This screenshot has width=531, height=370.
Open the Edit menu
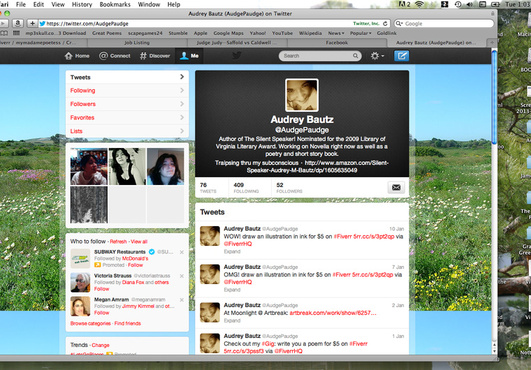pyautogui.click(x=38, y=4)
